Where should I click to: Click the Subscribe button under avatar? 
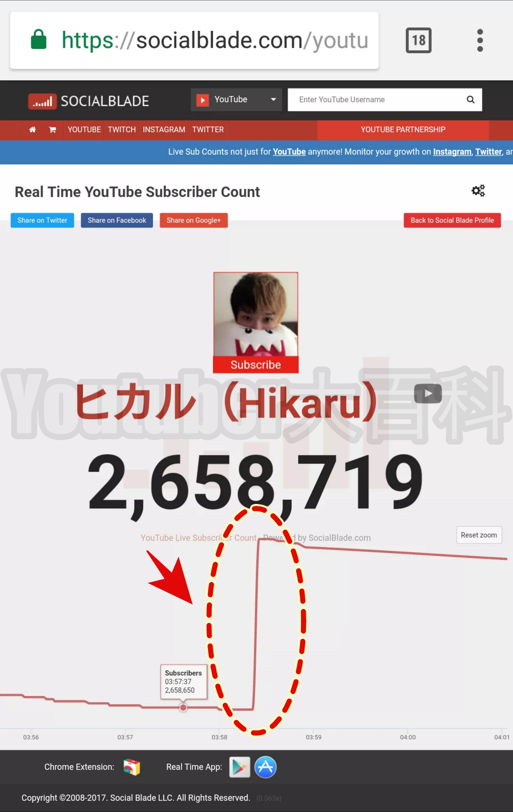coord(256,365)
